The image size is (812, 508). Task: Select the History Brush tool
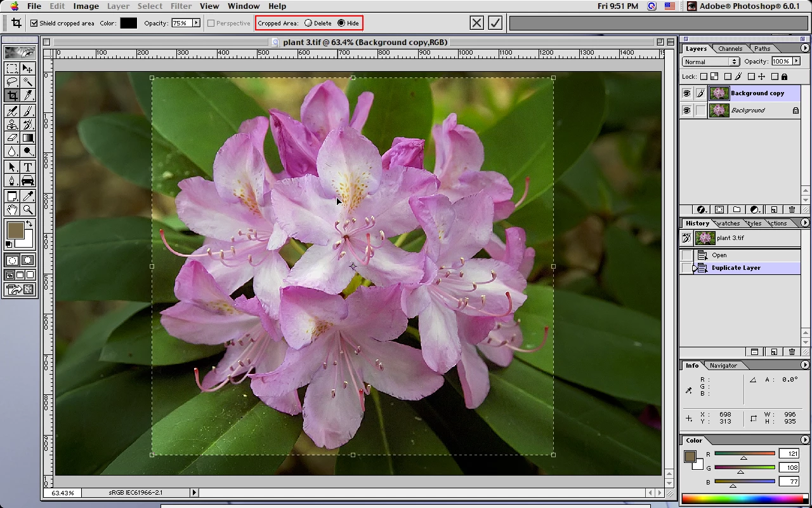pyautogui.click(x=28, y=124)
